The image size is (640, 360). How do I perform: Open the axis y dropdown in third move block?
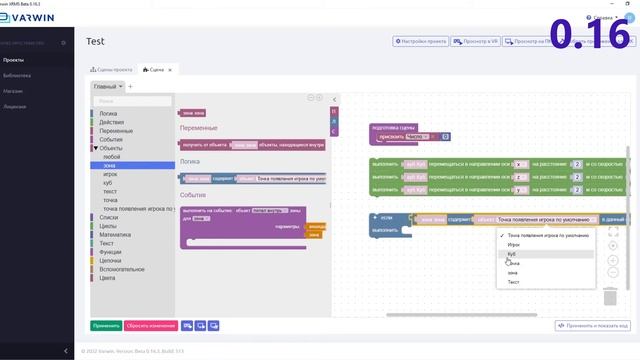click(521, 190)
